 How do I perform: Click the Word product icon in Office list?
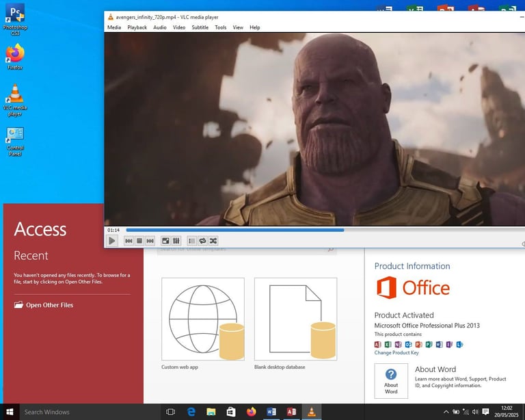(440, 344)
